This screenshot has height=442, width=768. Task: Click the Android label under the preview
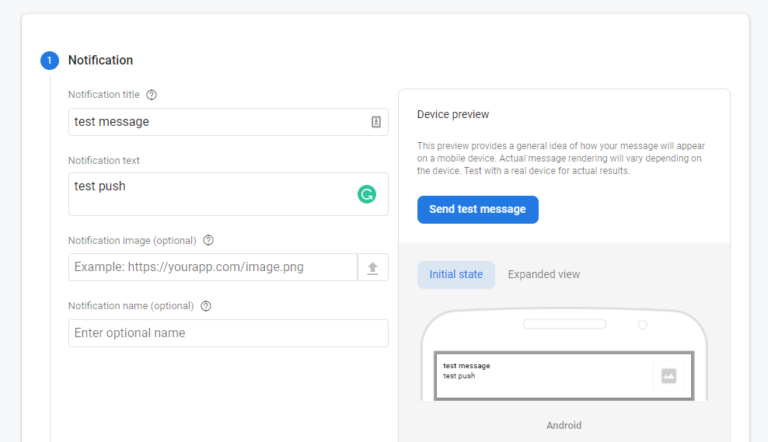[564, 425]
